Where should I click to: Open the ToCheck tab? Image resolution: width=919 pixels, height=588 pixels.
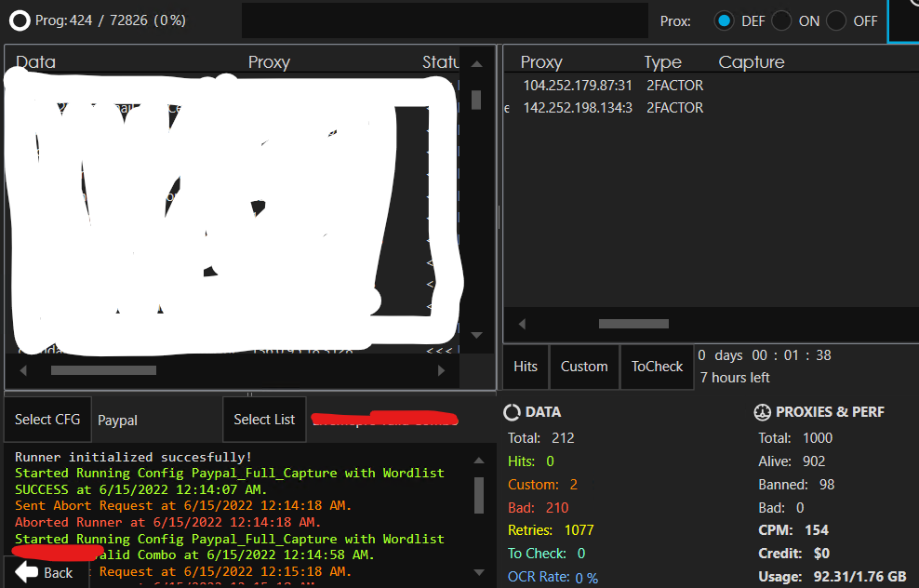pos(657,367)
